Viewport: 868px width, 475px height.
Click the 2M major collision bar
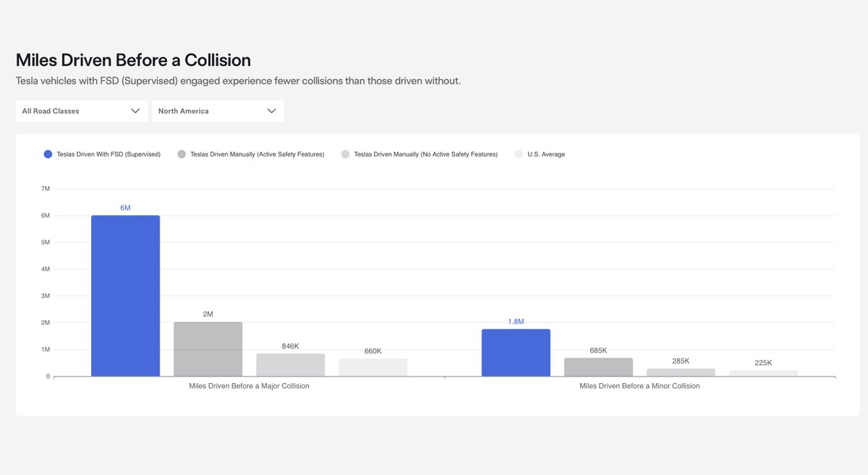(x=208, y=349)
